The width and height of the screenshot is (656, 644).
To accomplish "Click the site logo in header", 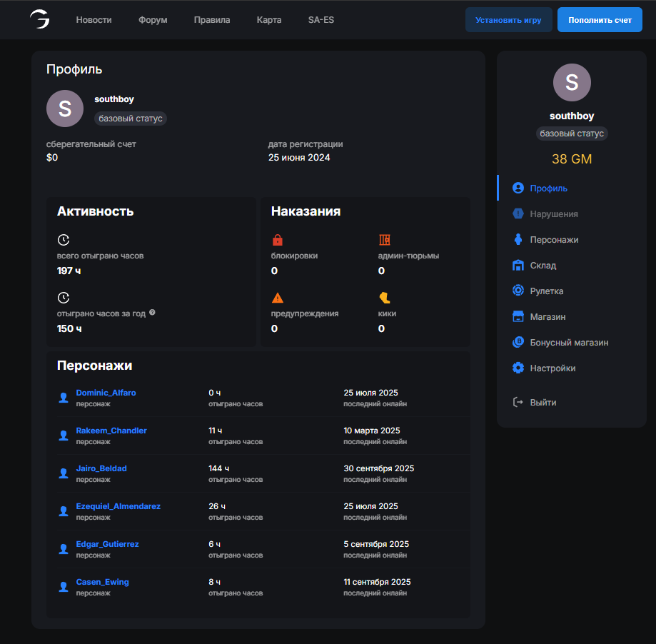I will [40, 20].
